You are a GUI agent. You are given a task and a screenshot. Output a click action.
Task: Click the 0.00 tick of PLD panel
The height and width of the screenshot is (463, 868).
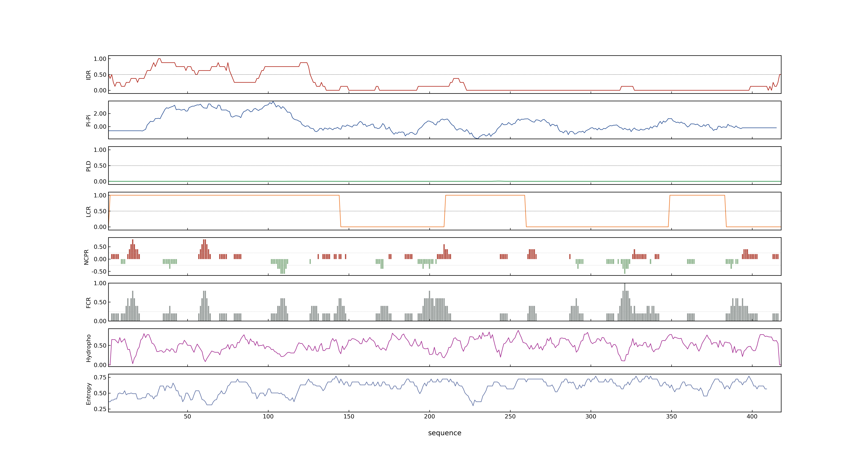tap(100, 182)
